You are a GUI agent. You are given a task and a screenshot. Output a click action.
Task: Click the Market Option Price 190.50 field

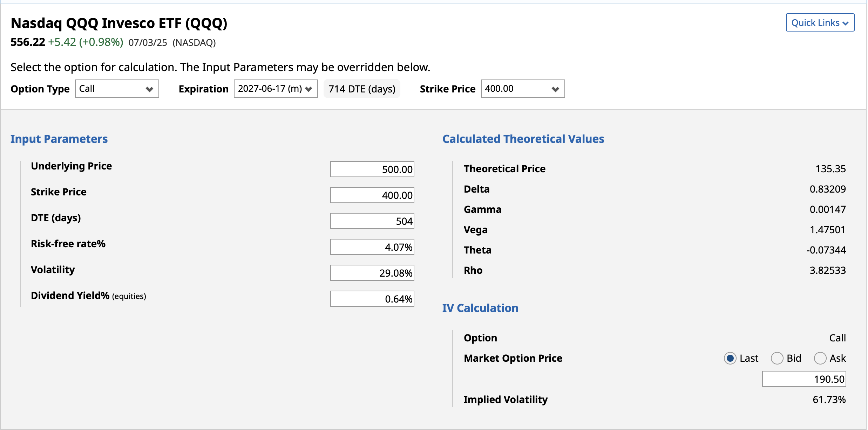point(803,379)
